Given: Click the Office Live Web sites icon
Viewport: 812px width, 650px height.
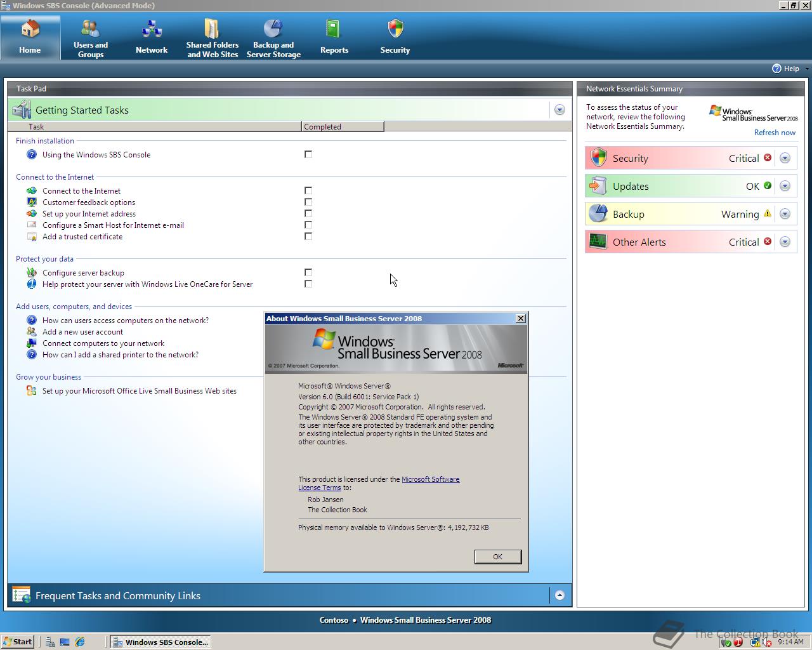Looking at the screenshot, I should click(32, 390).
